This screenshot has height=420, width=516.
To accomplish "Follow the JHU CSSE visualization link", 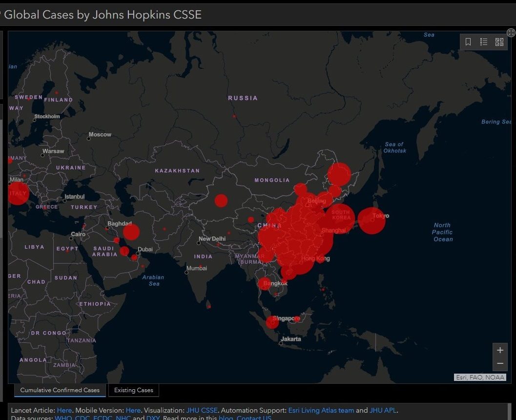I will pyautogui.click(x=202, y=410).
